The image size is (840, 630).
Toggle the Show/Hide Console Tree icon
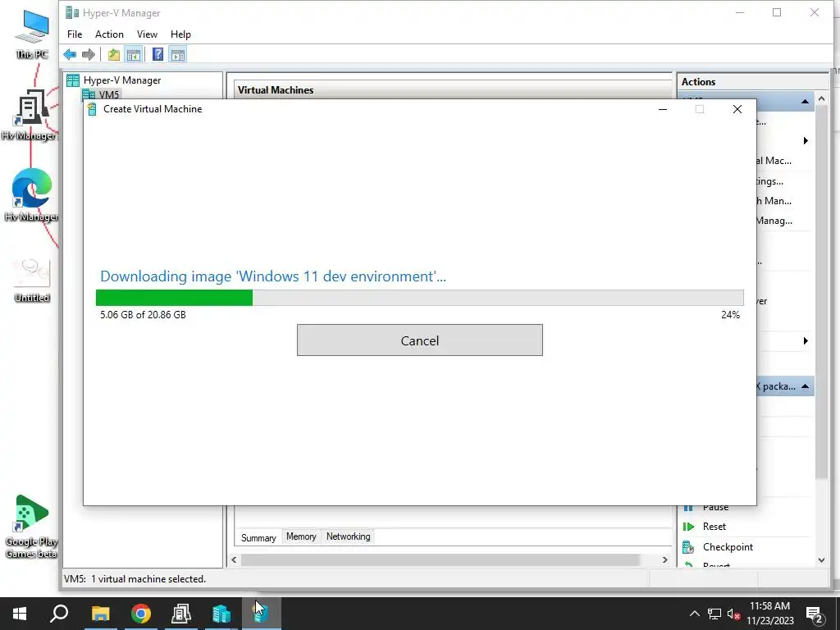click(134, 54)
